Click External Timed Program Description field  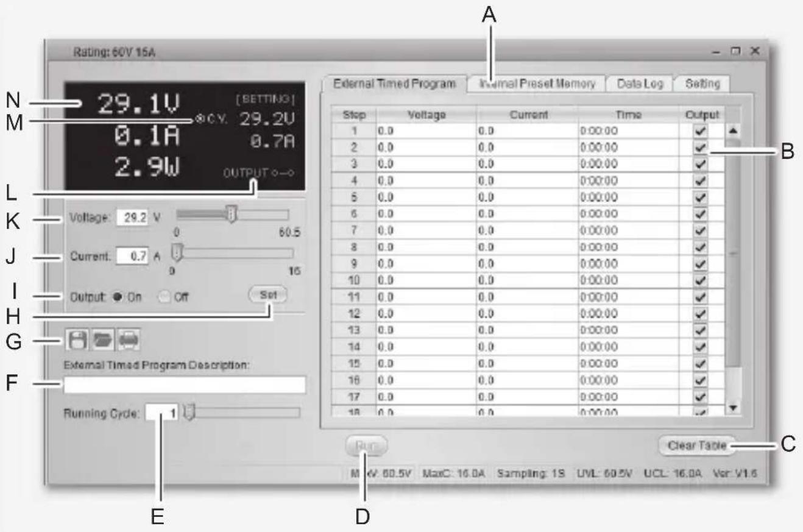(x=183, y=385)
